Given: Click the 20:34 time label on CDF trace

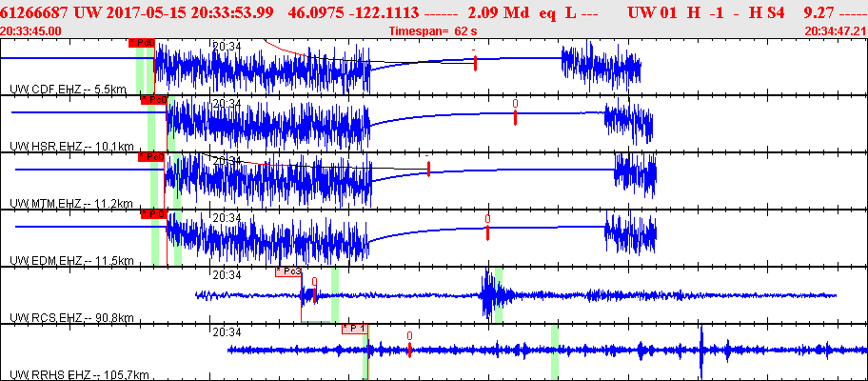Looking at the screenshot, I should (227, 46).
